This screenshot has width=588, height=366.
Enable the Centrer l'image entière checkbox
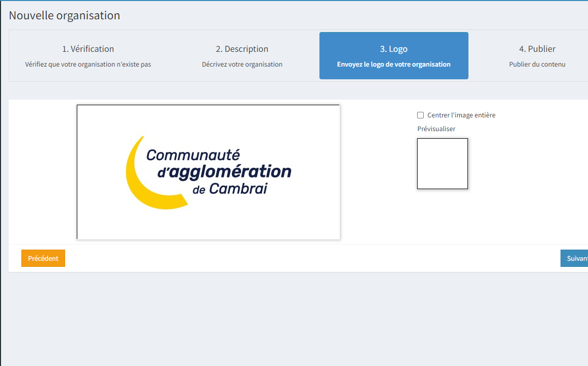point(420,115)
